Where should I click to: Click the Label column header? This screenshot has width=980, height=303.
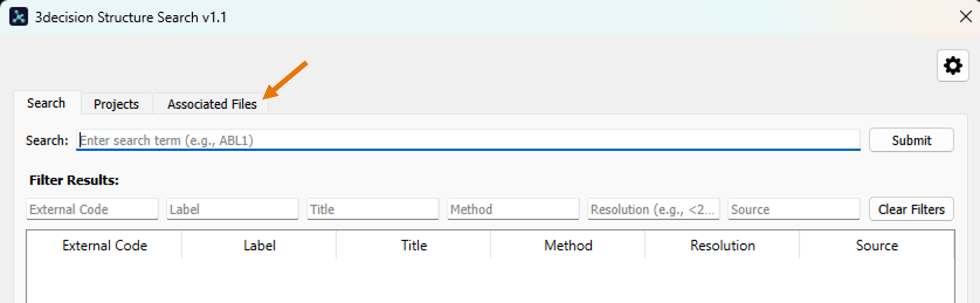(x=259, y=246)
